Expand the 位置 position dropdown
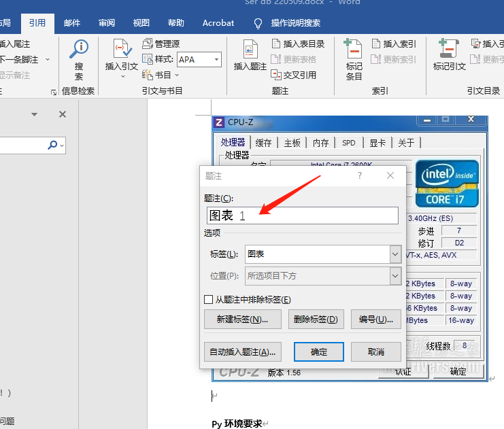The image size is (504, 429). 395,276
